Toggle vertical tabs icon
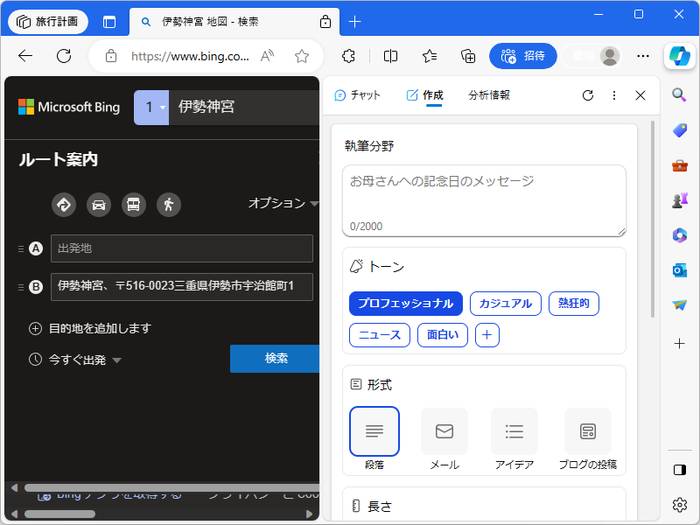This screenshot has width=700, height=525. (x=109, y=22)
